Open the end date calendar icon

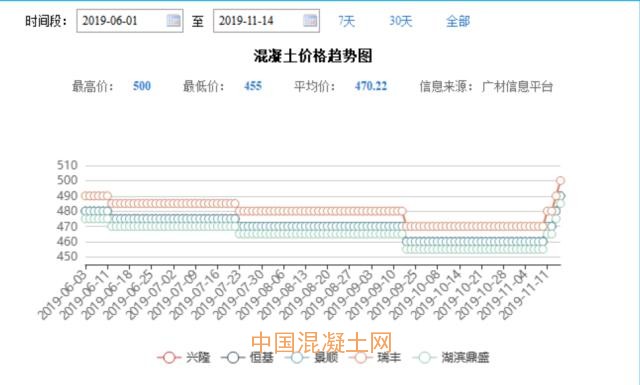pyautogui.click(x=310, y=20)
